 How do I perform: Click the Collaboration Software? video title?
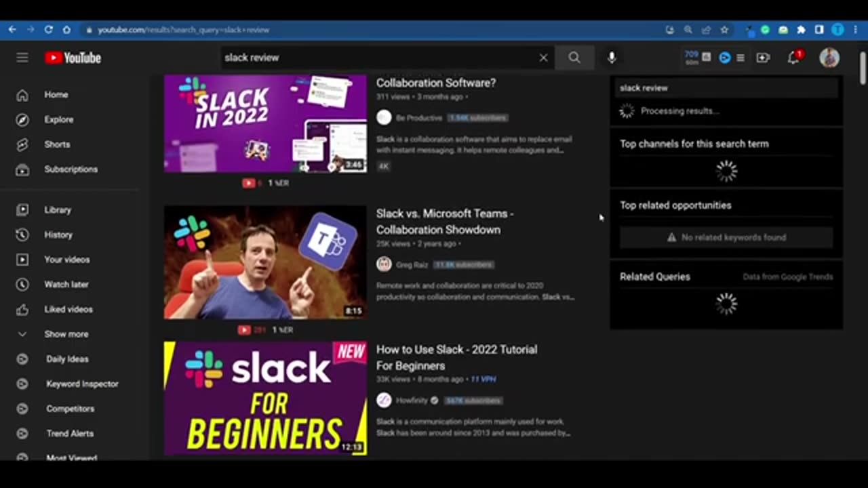point(436,83)
